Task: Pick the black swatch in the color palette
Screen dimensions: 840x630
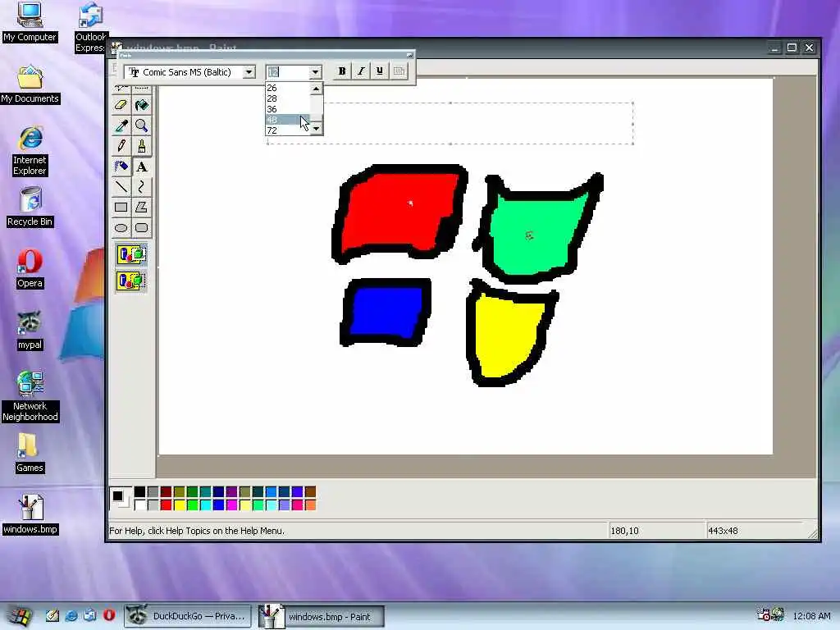Action: pyautogui.click(x=139, y=492)
